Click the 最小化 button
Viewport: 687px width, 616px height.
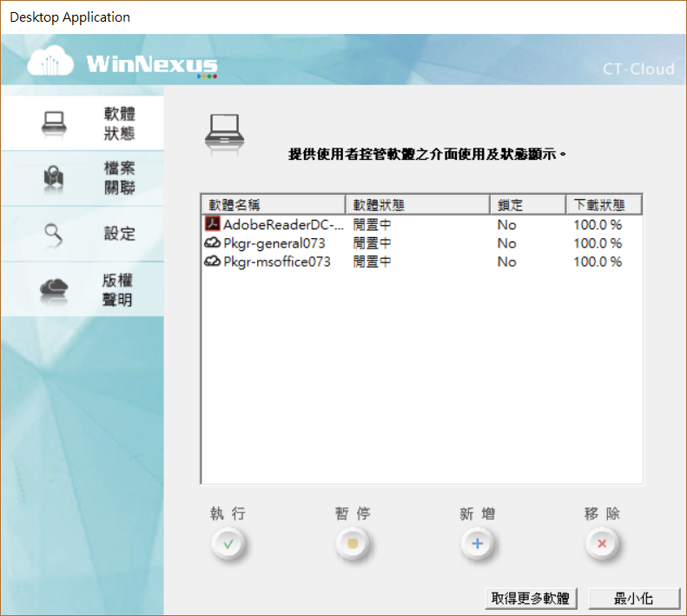coord(633,599)
